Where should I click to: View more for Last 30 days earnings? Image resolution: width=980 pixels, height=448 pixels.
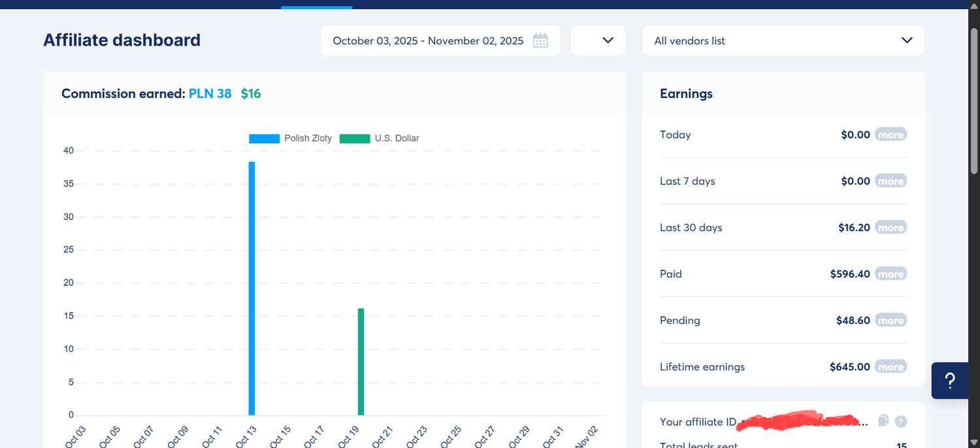coord(890,228)
